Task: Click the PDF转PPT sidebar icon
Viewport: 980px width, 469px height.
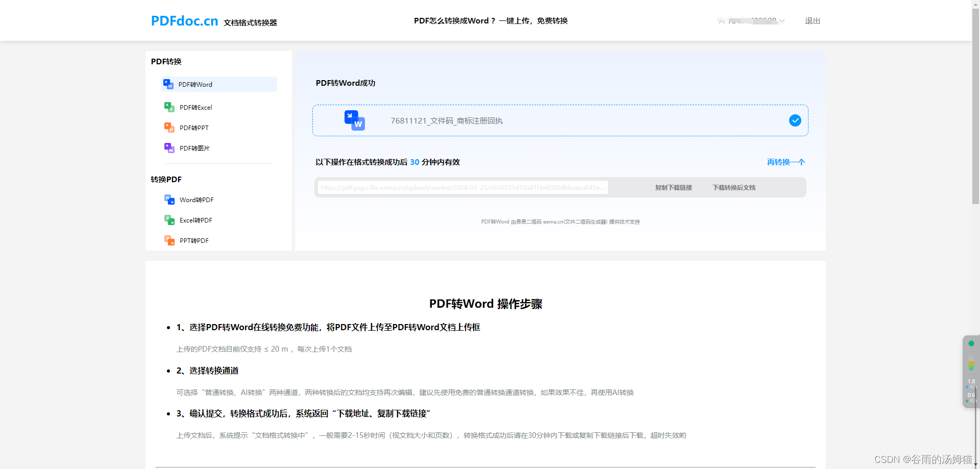Action: coord(169,128)
